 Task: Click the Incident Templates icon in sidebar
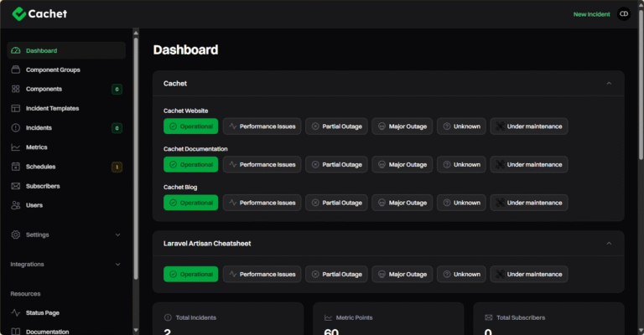16,109
